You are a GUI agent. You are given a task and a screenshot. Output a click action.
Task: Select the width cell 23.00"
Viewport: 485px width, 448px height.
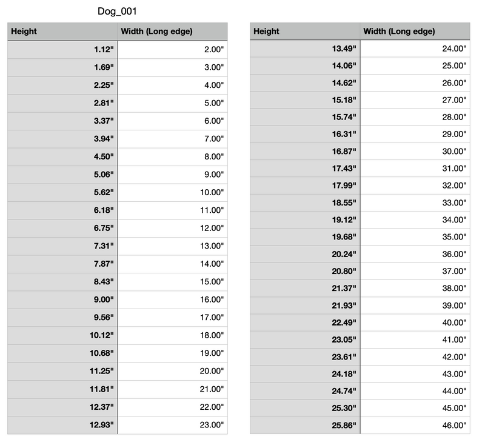(x=173, y=425)
